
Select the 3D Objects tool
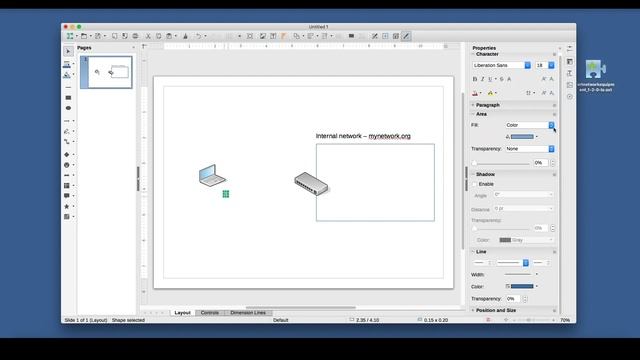click(67, 217)
